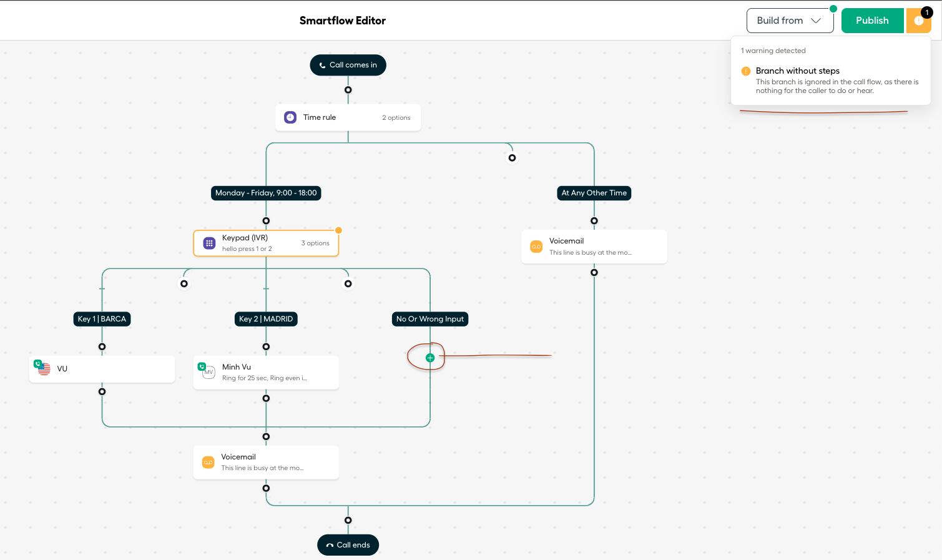This screenshot has width=942, height=560.
Task: Click the orange warning dot on Keypad card
Action: [338, 230]
